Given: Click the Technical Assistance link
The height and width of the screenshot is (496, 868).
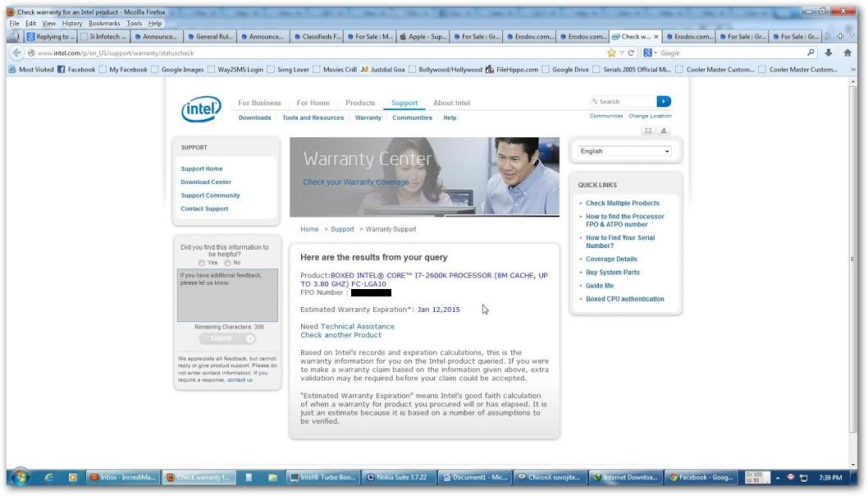Looking at the screenshot, I should [x=358, y=326].
